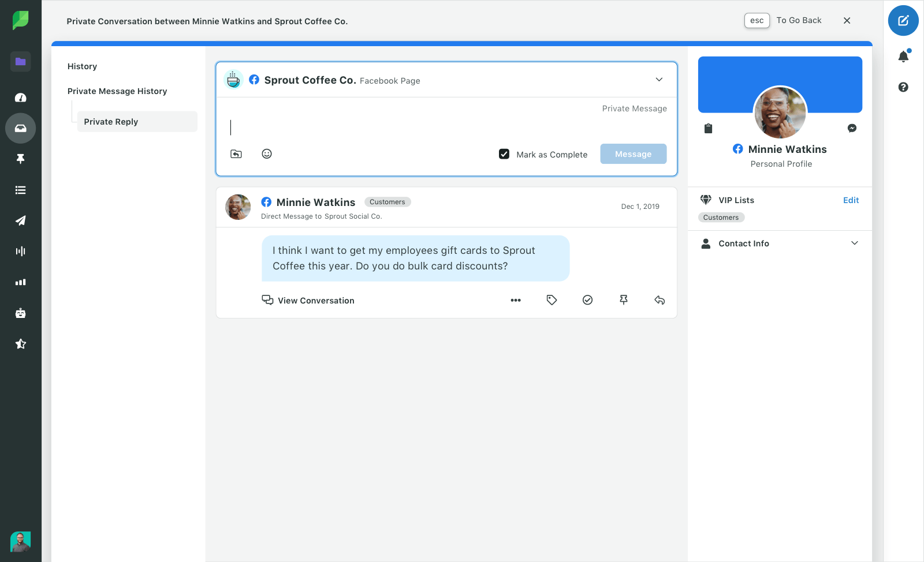Select the star reviews icon in sidebar
The height and width of the screenshot is (562, 924).
20,343
